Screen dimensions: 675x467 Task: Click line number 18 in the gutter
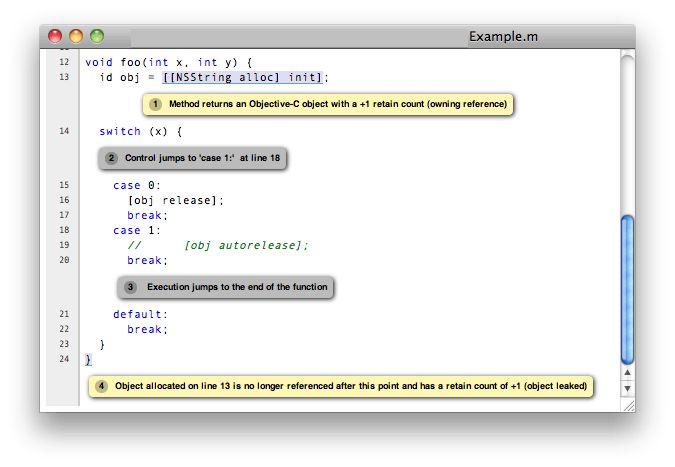tap(64, 230)
